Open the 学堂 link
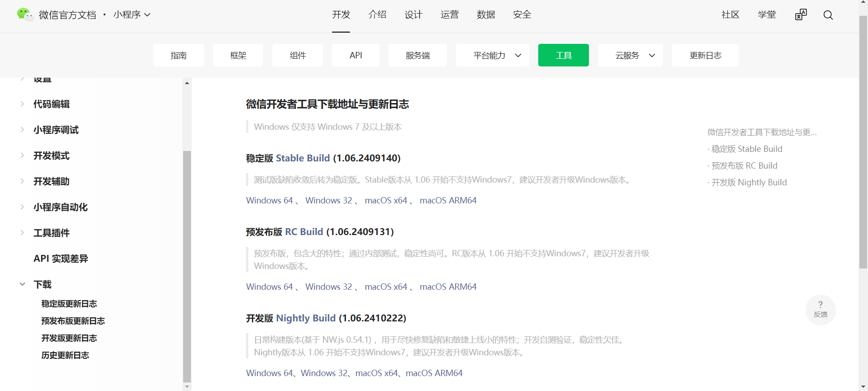Screen dimensions: 868x391 pos(767,15)
